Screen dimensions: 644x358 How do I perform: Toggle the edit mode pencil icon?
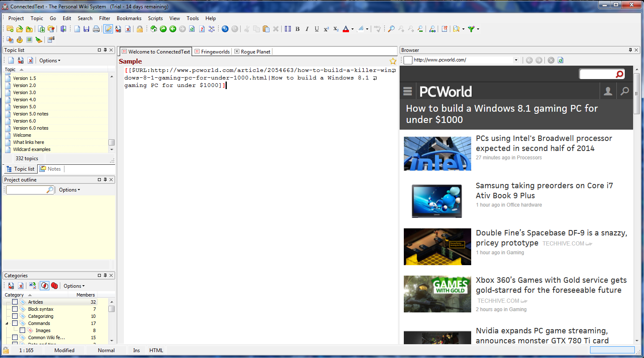click(108, 29)
